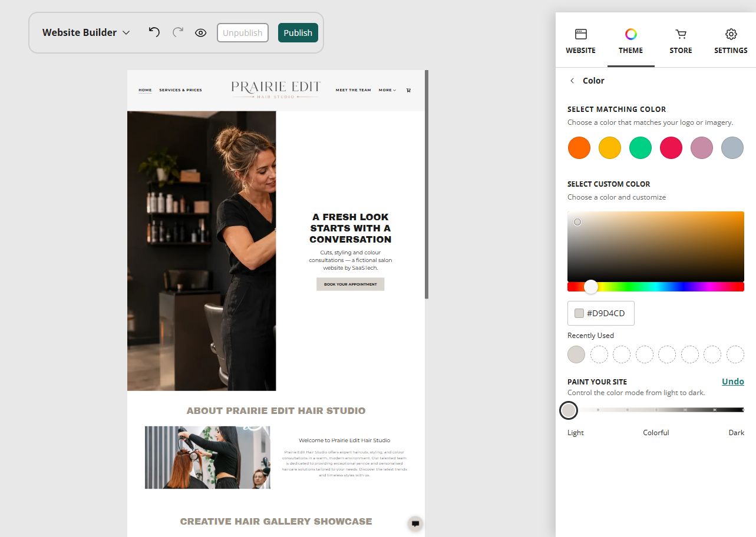Click the light-to-dark color mode slider handle
Screen dimensions: 756x537
(569, 410)
